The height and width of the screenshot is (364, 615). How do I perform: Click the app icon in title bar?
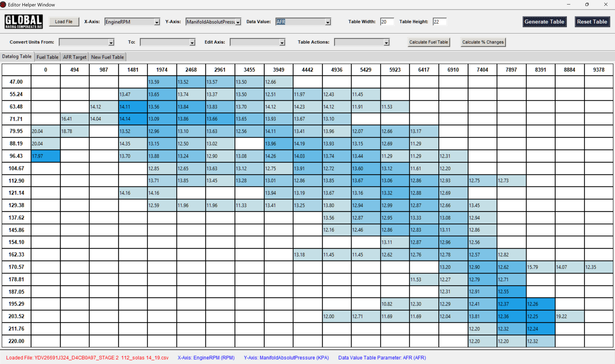coord(3,4)
